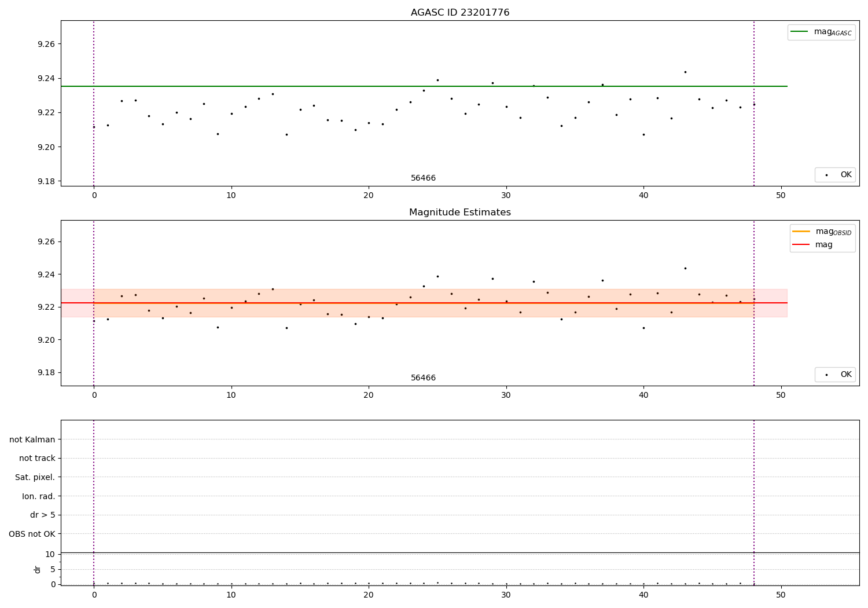Image resolution: width=868 pixels, height=608 pixels.
Task: Click the "not Kalman" row label
Action: tap(32, 439)
